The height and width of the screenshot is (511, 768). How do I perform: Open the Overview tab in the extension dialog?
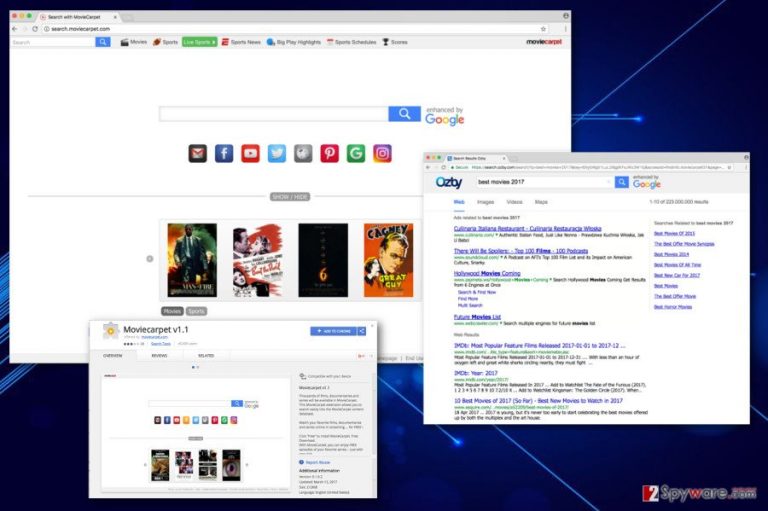[x=113, y=356]
